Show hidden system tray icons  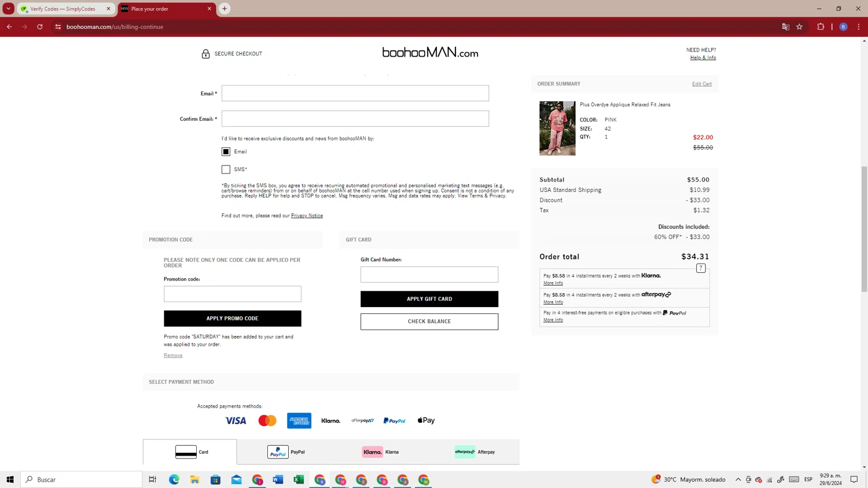[738, 479]
